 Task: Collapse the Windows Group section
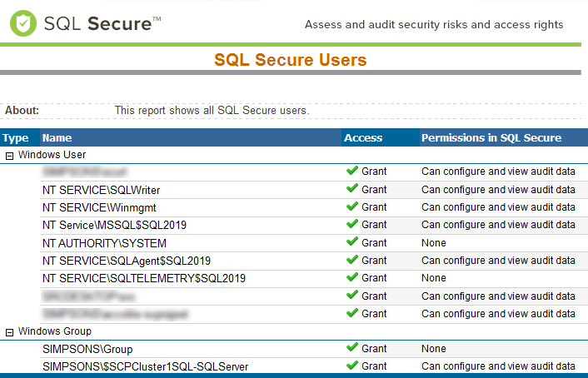[x=9, y=332]
